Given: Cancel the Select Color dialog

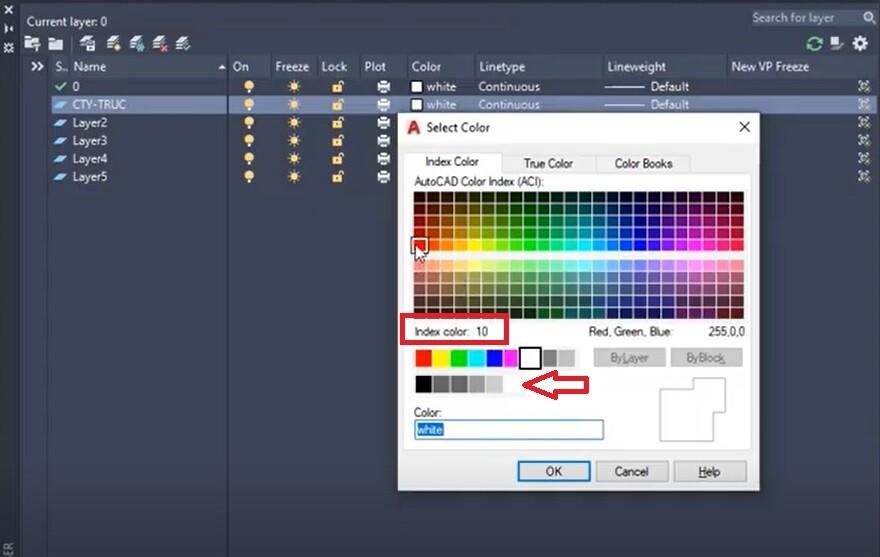Looking at the screenshot, I should coord(631,471).
